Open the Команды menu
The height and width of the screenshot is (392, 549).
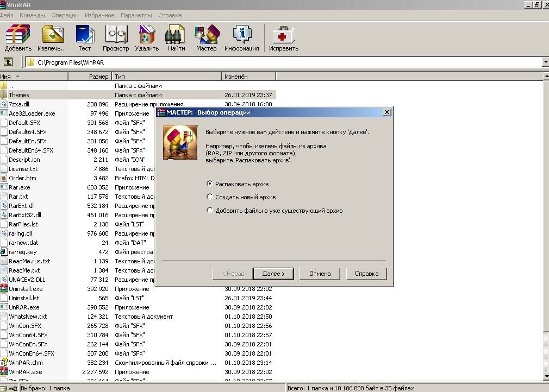[32, 15]
